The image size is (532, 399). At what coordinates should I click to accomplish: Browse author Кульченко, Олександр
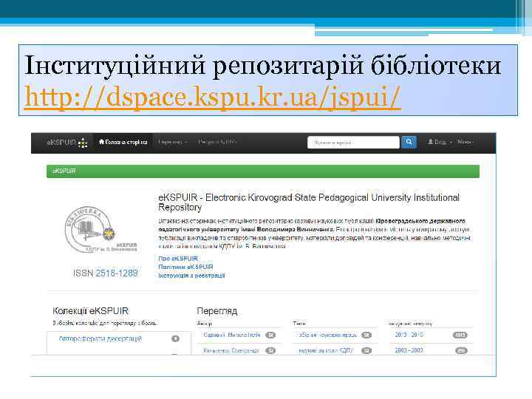(231, 350)
